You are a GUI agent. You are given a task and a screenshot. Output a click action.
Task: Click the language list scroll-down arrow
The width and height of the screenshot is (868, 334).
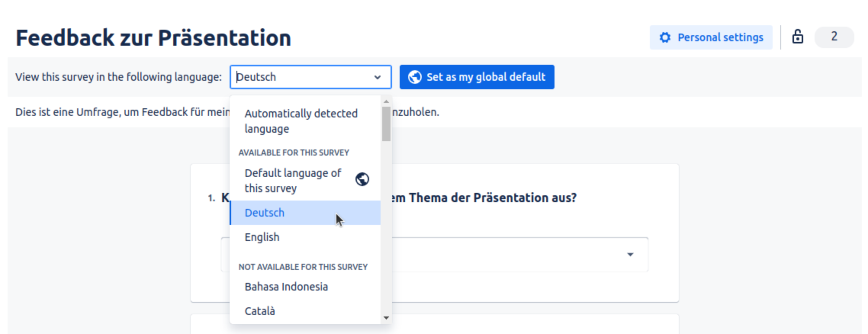click(386, 318)
